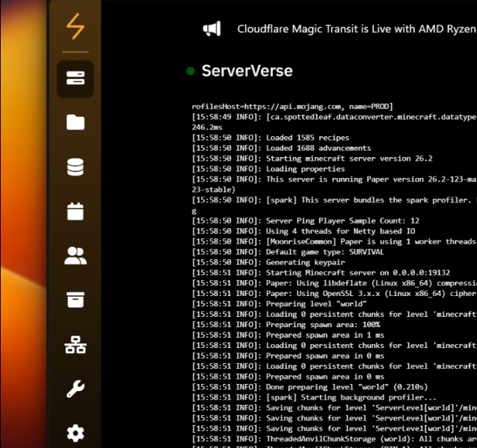Click "[spark] This server bundles the spark profiler"
Image resolution: width=477 pixels, height=448 pixels.
[x=334, y=200]
